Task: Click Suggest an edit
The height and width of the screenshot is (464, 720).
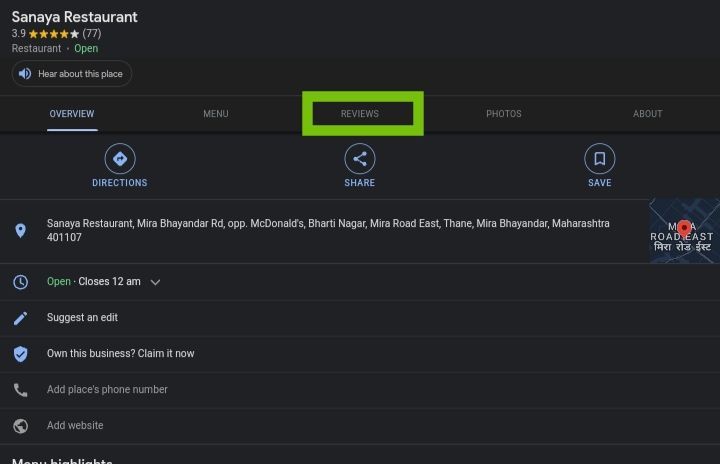Action: (x=82, y=317)
